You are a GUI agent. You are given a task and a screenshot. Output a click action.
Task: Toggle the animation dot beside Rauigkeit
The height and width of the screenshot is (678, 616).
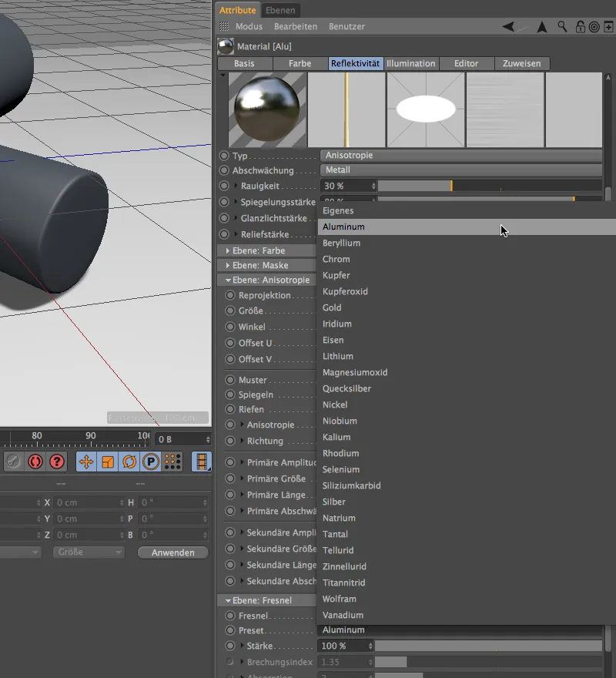[224, 186]
